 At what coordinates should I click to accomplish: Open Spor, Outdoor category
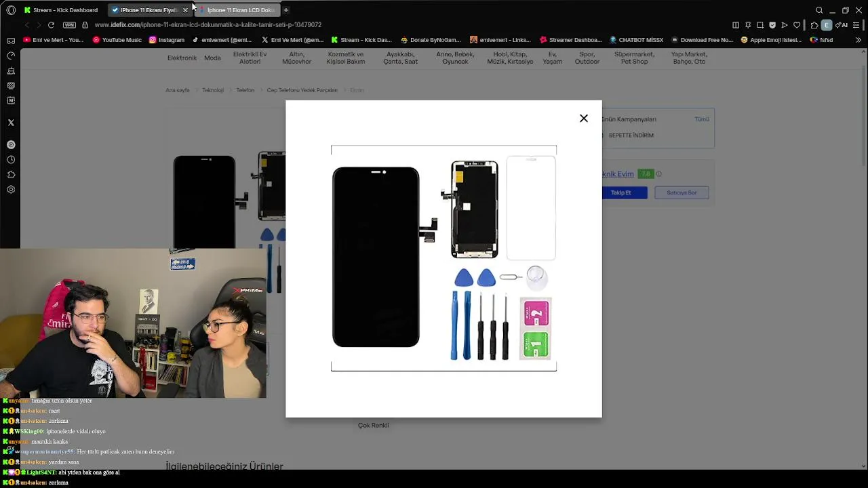pyautogui.click(x=587, y=58)
